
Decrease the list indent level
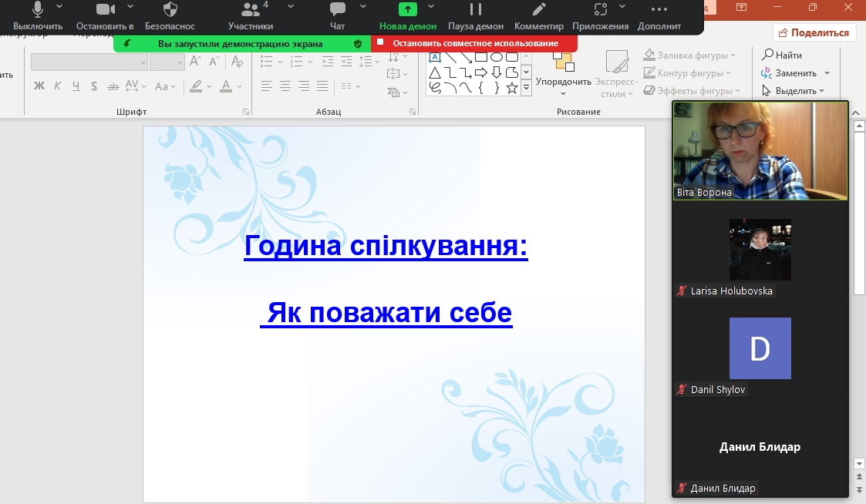tap(328, 62)
